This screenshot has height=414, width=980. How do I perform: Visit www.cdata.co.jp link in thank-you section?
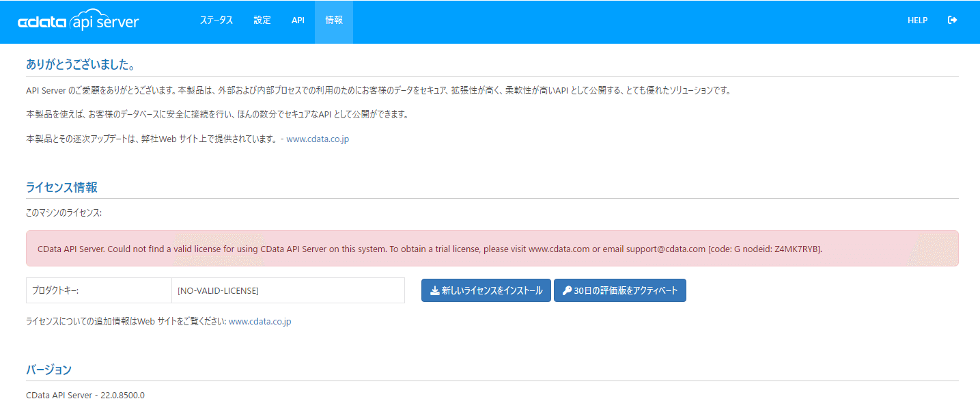pyautogui.click(x=318, y=139)
